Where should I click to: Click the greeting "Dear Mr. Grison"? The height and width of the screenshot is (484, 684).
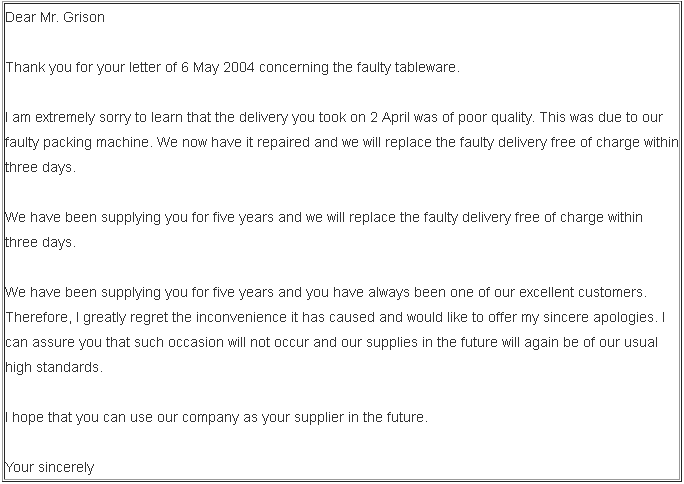point(54,17)
